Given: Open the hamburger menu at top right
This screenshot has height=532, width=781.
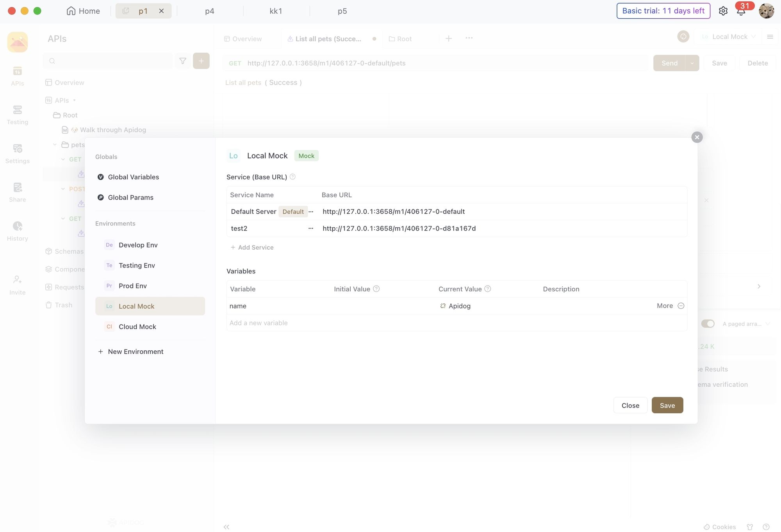Looking at the screenshot, I should click(770, 37).
